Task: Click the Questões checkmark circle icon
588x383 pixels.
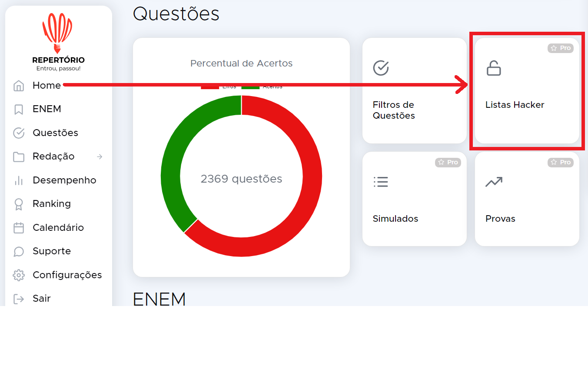Action: (19, 133)
